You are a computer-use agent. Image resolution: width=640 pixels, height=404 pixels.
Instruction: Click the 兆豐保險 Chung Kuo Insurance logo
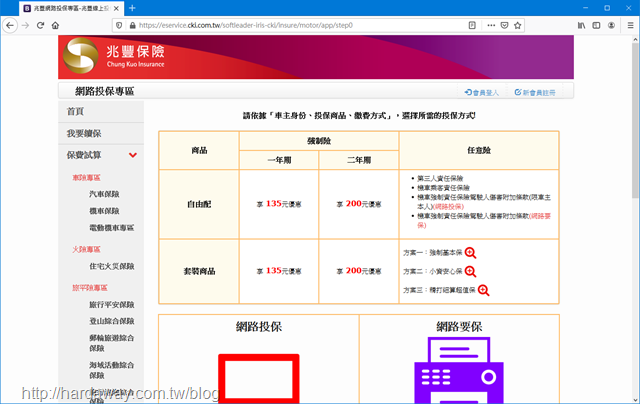coord(114,56)
